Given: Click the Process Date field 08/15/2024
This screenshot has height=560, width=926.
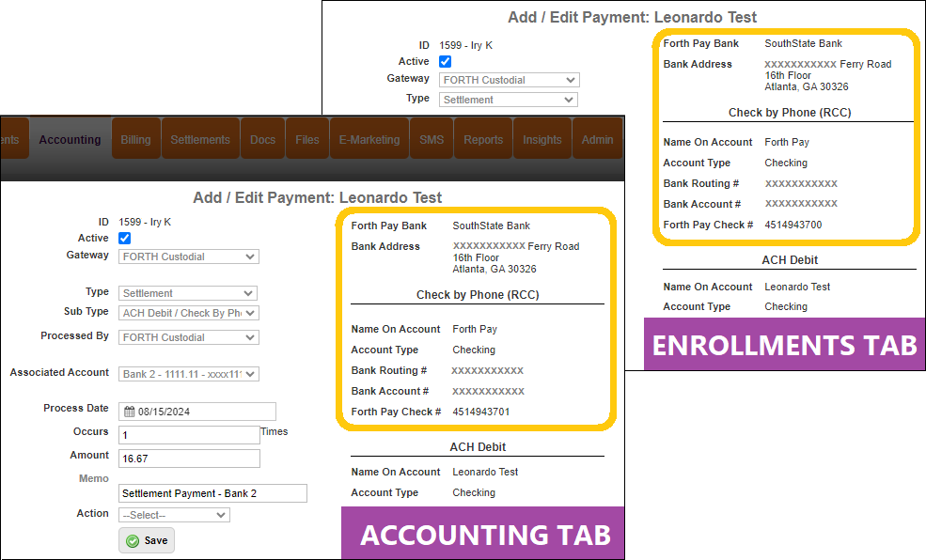Looking at the screenshot, I should click(x=197, y=412).
